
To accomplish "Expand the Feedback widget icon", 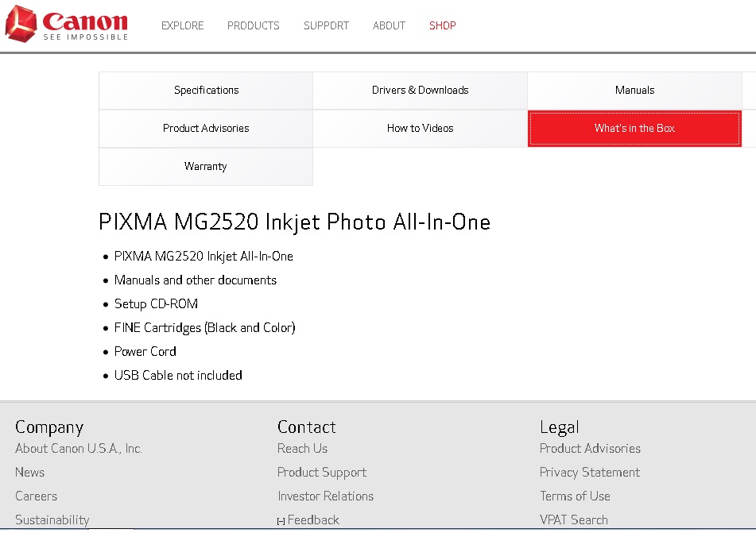I will pyautogui.click(x=281, y=521).
